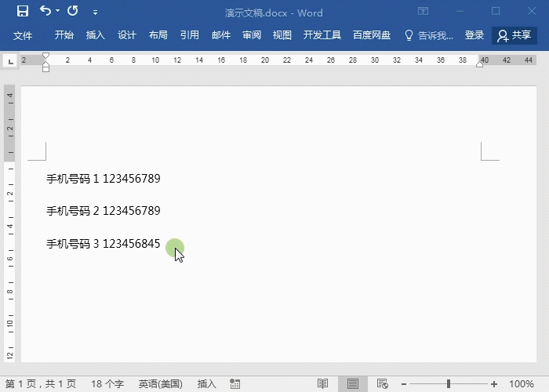Open Customize Quick Access Toolbar menu
Screen dimensions: 549x392
tap(95, 13)
